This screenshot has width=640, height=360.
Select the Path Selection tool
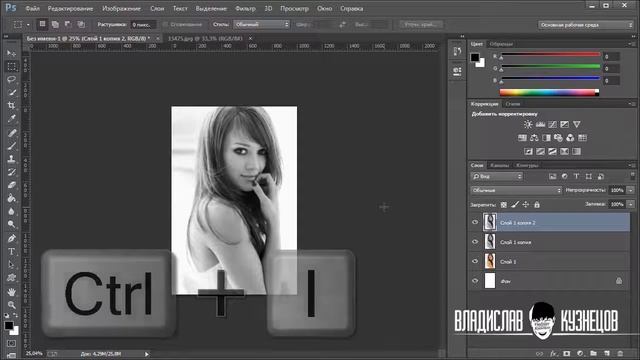[x=11, y=264]
